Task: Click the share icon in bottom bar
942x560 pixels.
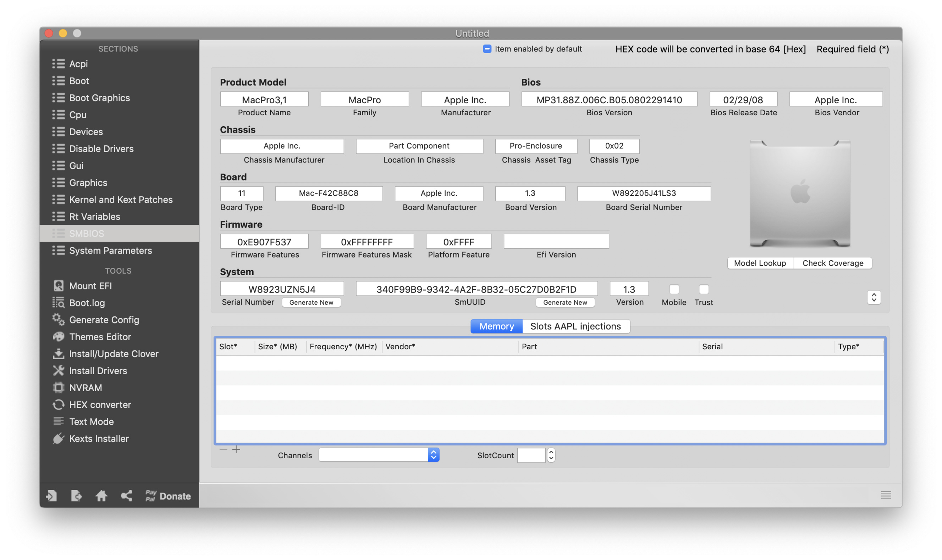Action: [x=126, y=496]
